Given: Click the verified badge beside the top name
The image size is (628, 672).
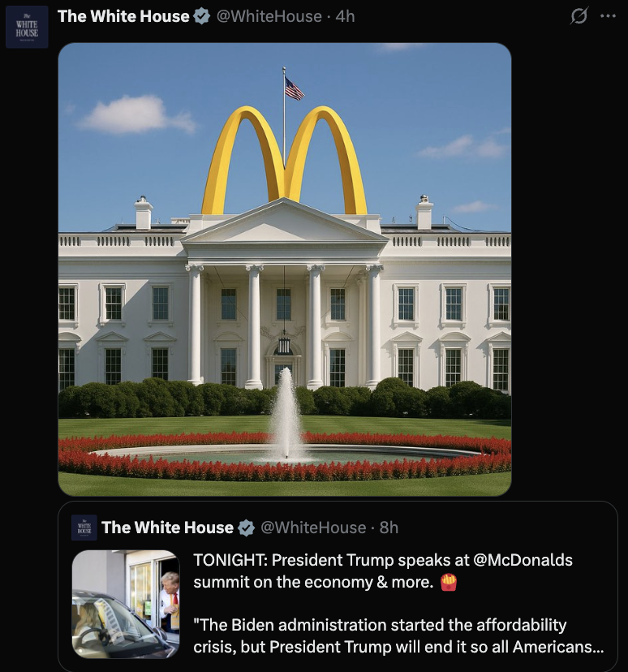Looking at the screenshot, I should click(201, 16).
